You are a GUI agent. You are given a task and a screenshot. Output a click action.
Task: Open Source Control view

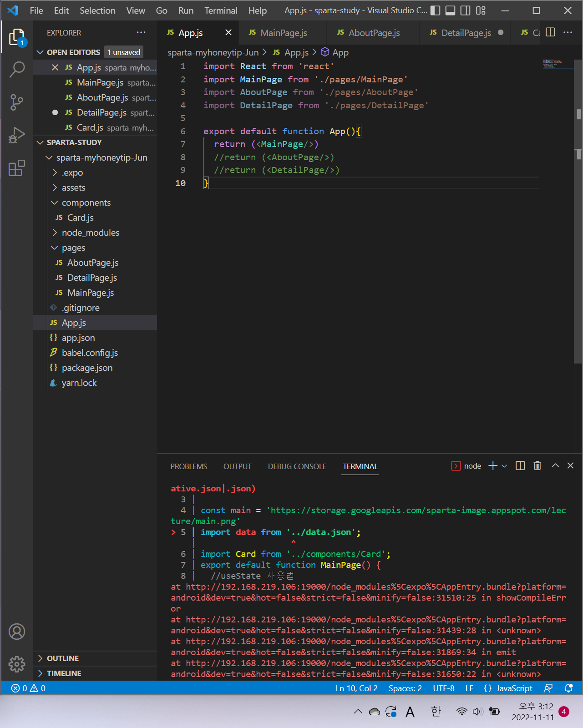tap(17, 102)
